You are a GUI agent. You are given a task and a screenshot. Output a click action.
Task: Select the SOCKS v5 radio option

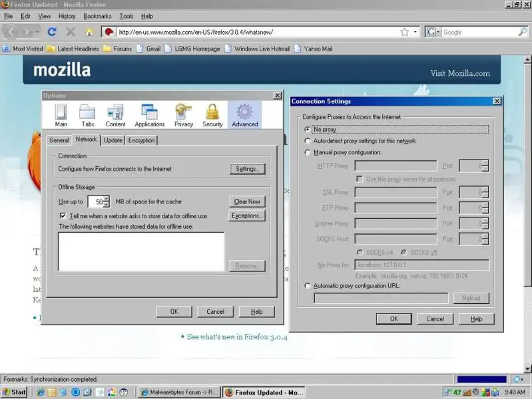[x=403, y=252]
